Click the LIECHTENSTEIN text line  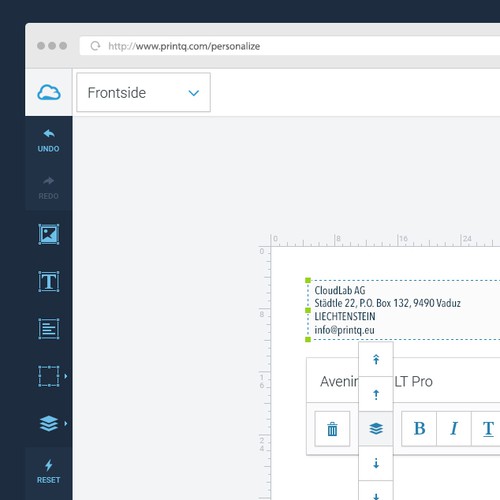point(345,316)
